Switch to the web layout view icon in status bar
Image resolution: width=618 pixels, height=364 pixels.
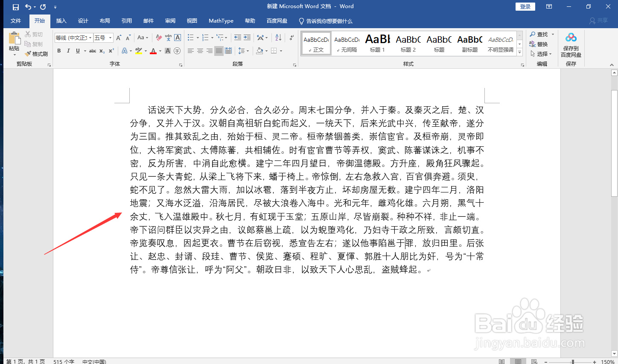[x=534, y=361]
